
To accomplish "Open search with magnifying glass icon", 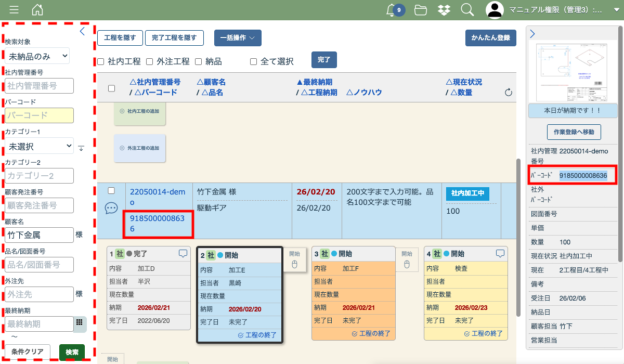I will point(467,10).
